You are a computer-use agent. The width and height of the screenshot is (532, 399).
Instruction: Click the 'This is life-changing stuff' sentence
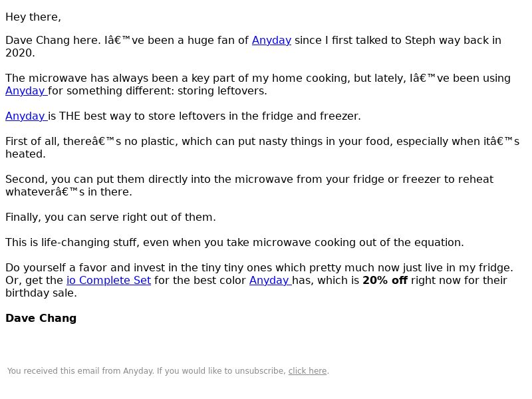click(x=235, y=243)
